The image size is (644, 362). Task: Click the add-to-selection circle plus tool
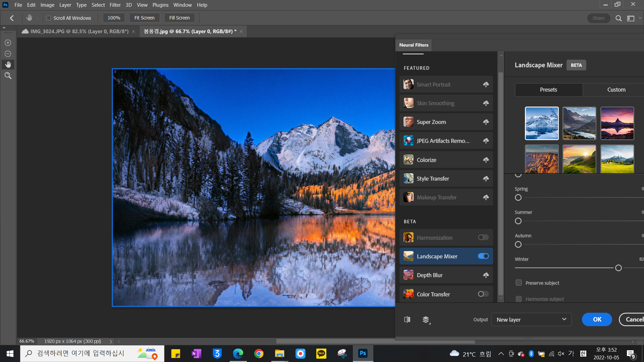click(8, 43)
